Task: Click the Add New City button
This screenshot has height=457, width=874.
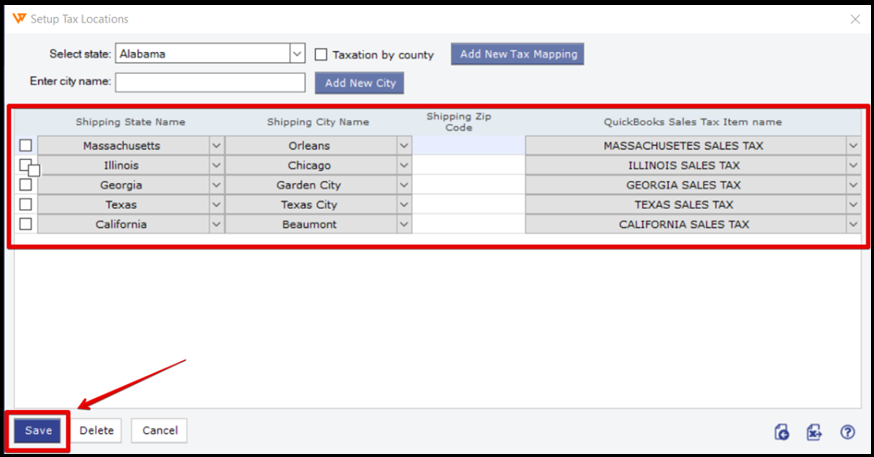Action: tap(360, 83)
